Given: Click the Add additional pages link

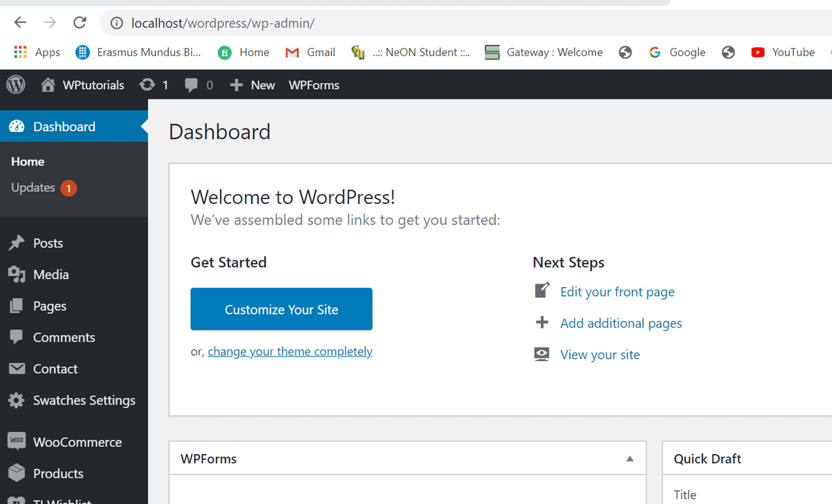Looking at the screenshot, I should pos(621,323).
